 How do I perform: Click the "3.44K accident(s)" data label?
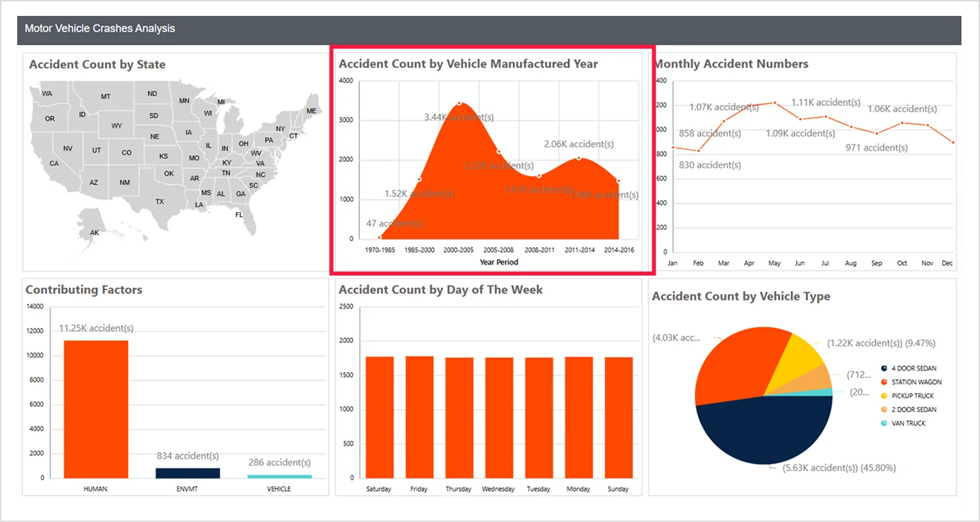(459, 117)
